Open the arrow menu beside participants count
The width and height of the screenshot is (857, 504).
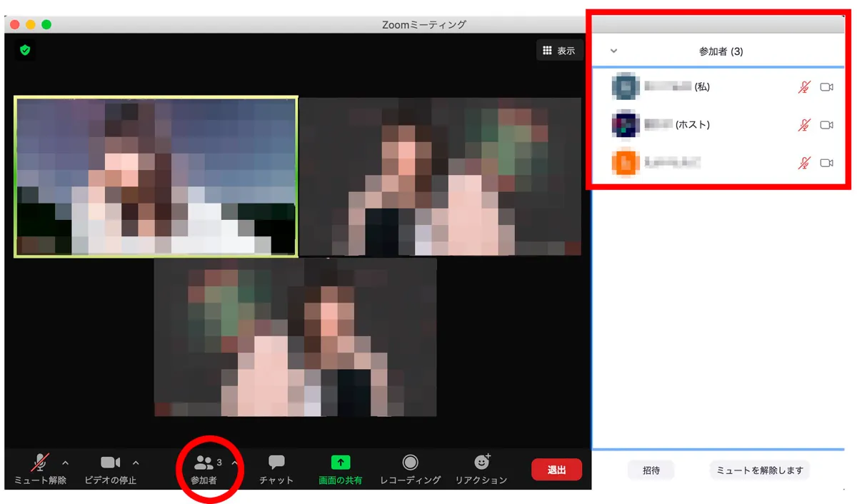tap(234, 463)
